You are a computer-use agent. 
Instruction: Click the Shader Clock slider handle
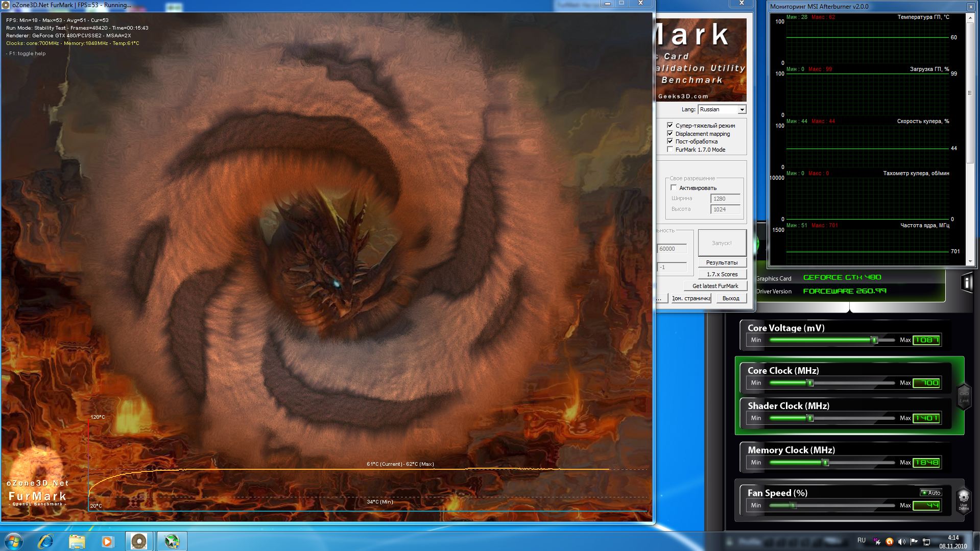[810, 418]
